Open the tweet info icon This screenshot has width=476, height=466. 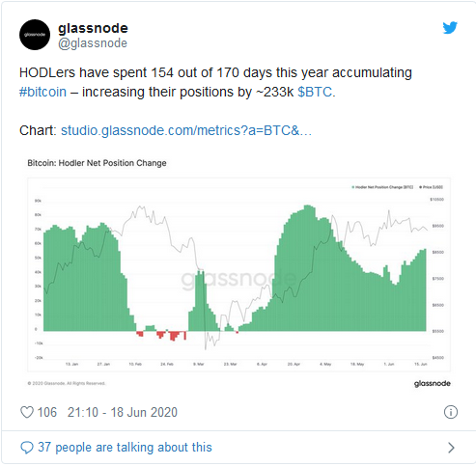[451, 412]
